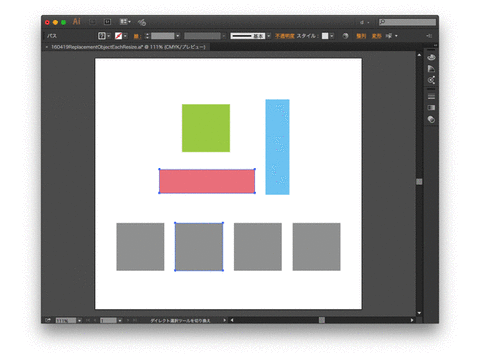Click the vertical scrollbar thumb
Screen dimensions: 480x360
419,182
